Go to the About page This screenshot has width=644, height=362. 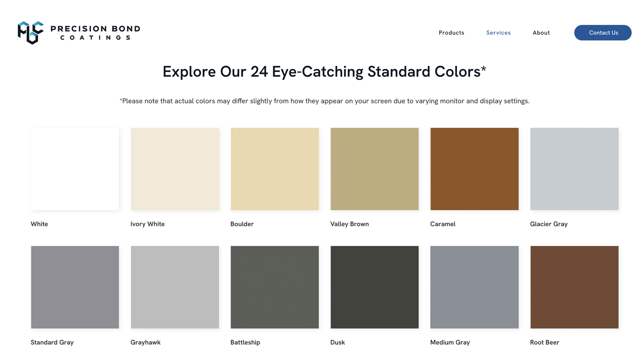point(541,33)
